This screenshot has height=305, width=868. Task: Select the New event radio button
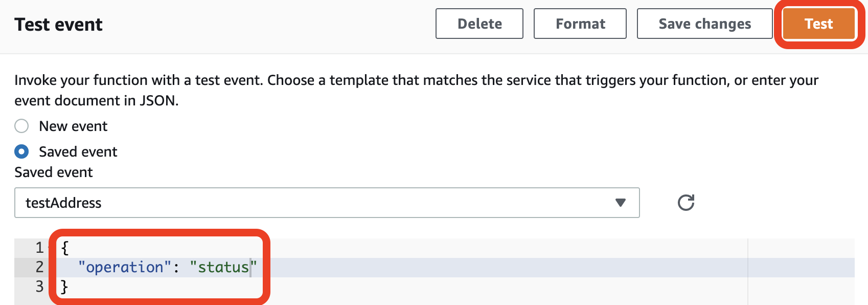coord(21,126)
